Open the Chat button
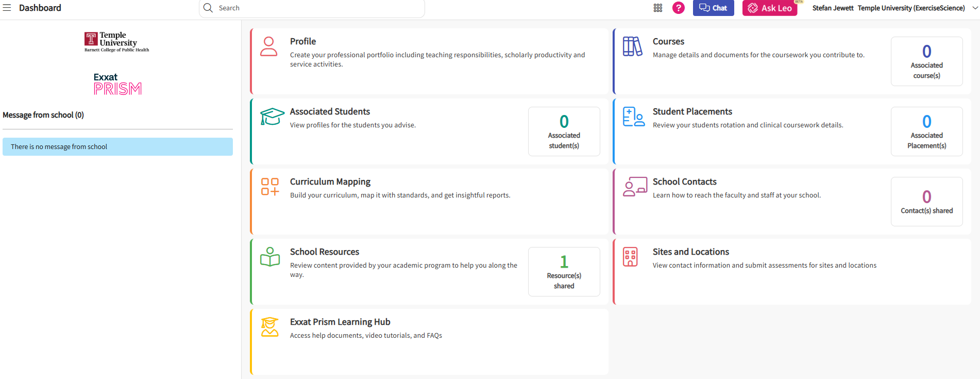Screen dimensions: 980x379 pyautogui.click(x=713, y=8)
